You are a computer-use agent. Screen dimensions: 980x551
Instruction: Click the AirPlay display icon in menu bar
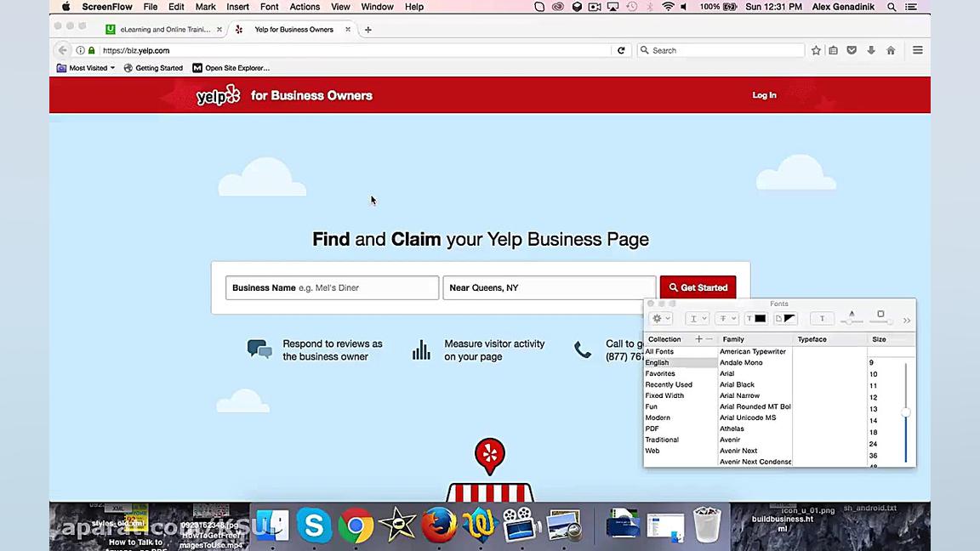(613, 7)
